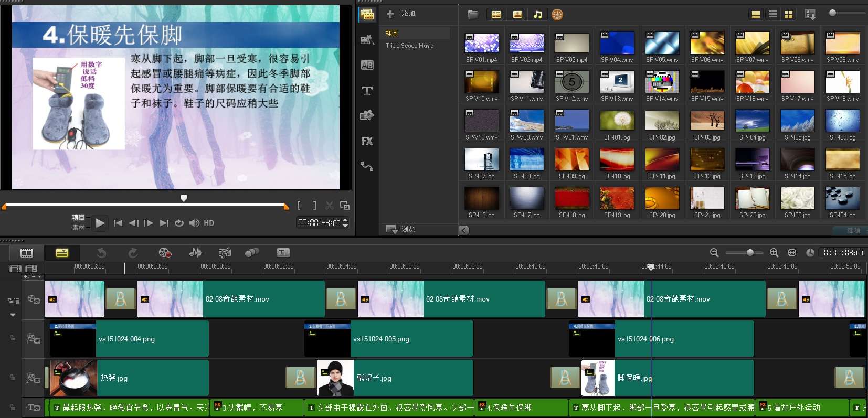The width and height of the screenshot is (868, 418).
Task: Switch to Storyboard view
Action: 27,253
